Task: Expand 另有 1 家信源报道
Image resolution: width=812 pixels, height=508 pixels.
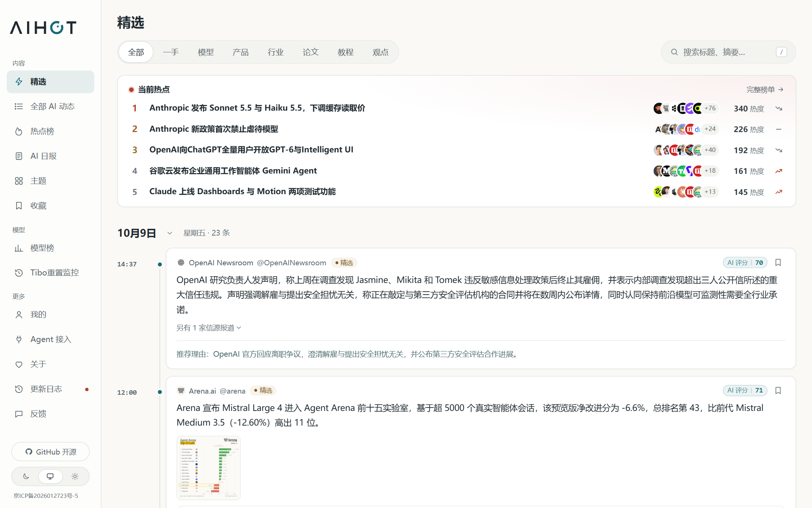Action: tap(209, 328)
